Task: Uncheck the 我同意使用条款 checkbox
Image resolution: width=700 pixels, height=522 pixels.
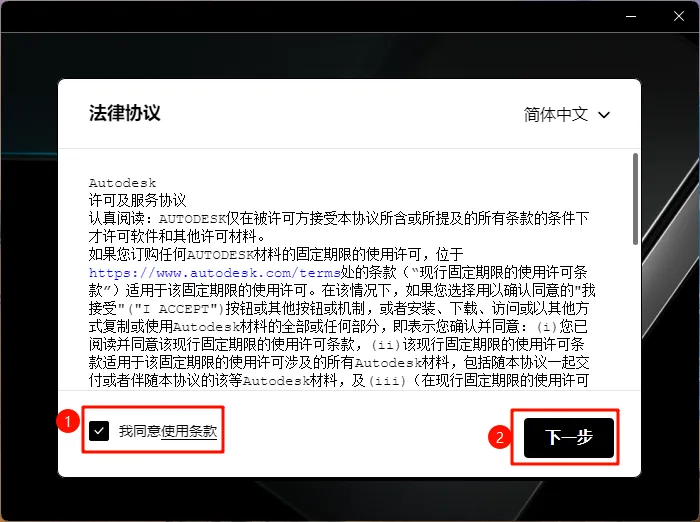Action: point(99,431)
